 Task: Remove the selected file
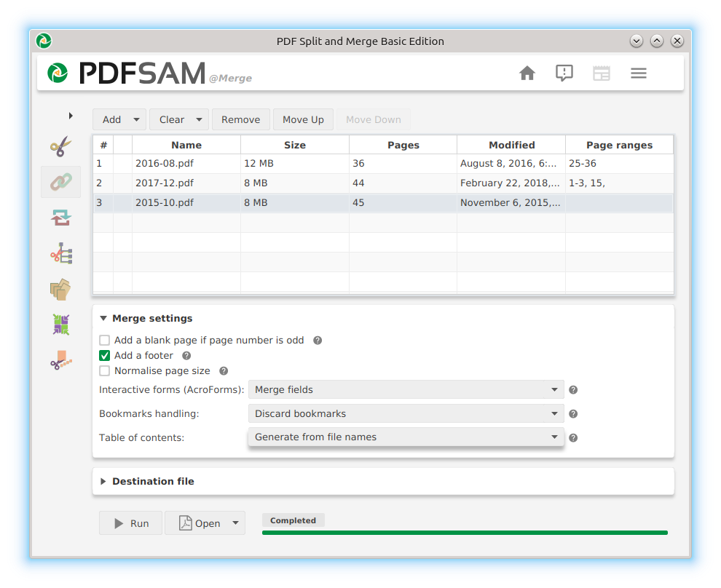(x=240, y=119)
